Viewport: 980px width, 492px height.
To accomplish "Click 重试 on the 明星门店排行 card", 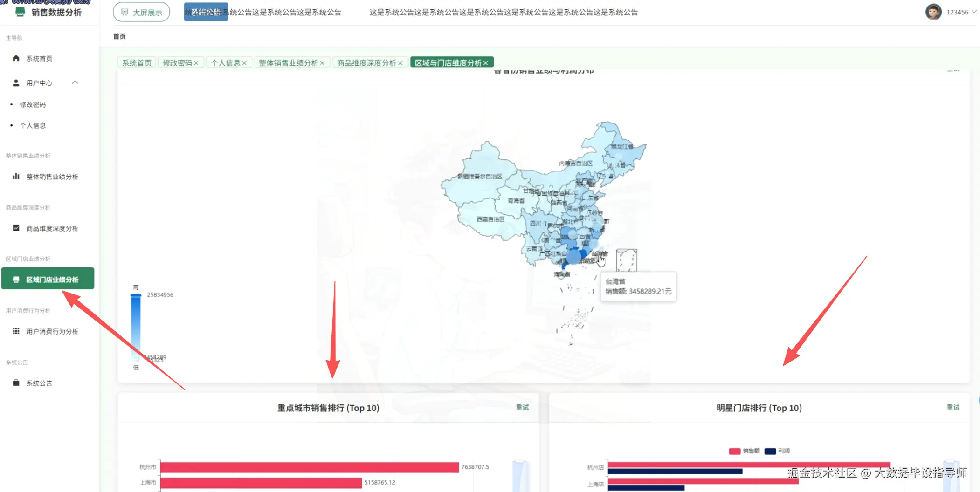I will [953, 407].
